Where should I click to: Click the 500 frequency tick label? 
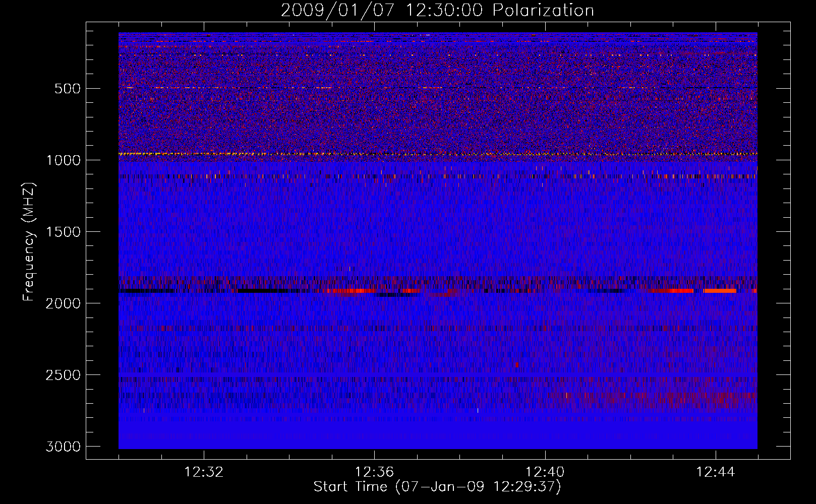tap(67, 89)
